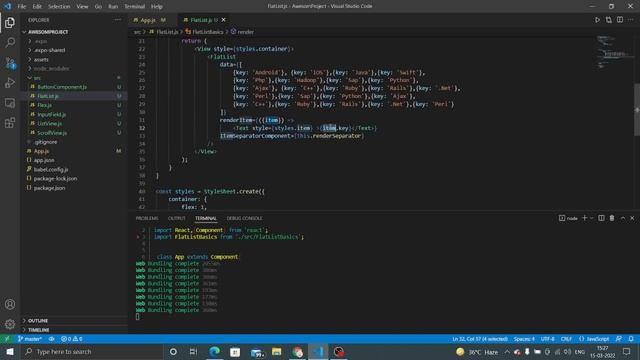Click the node terminal shell indicator
Viewport: 640px width, 360px height.
568,218
